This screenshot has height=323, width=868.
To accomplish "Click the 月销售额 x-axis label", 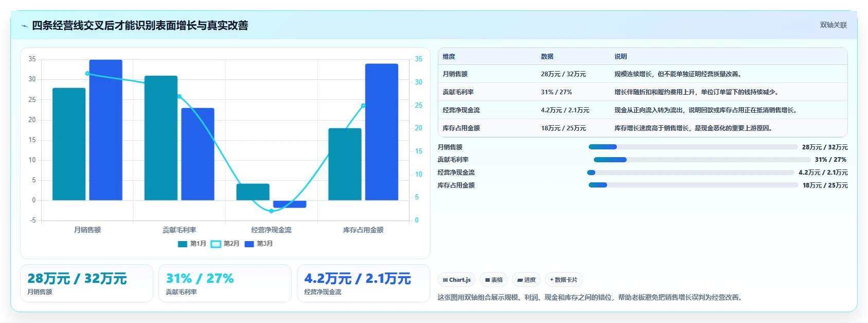I will (87, 230).
